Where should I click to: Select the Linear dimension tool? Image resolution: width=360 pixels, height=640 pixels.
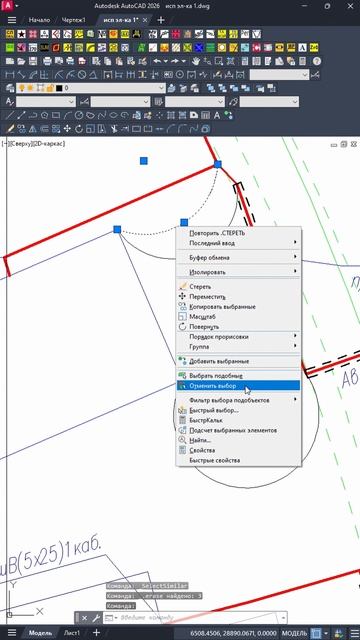point(9,75)
